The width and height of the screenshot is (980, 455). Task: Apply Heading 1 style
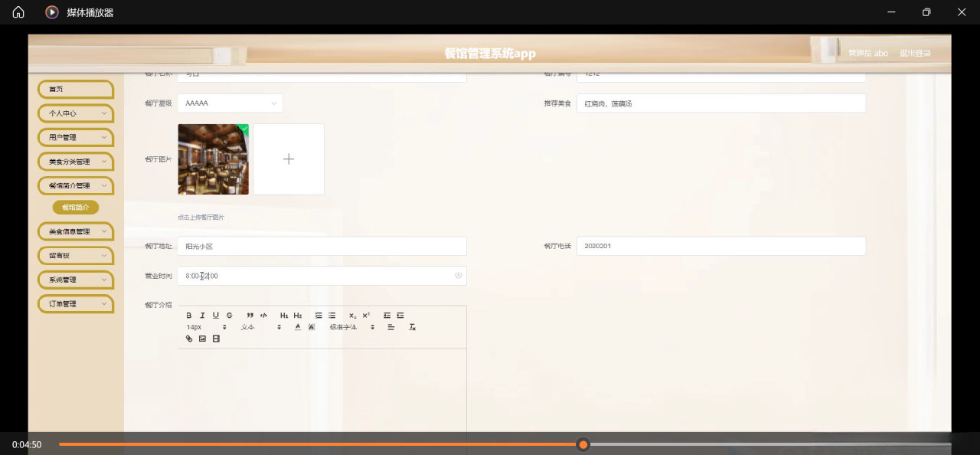tap(284, 316)
